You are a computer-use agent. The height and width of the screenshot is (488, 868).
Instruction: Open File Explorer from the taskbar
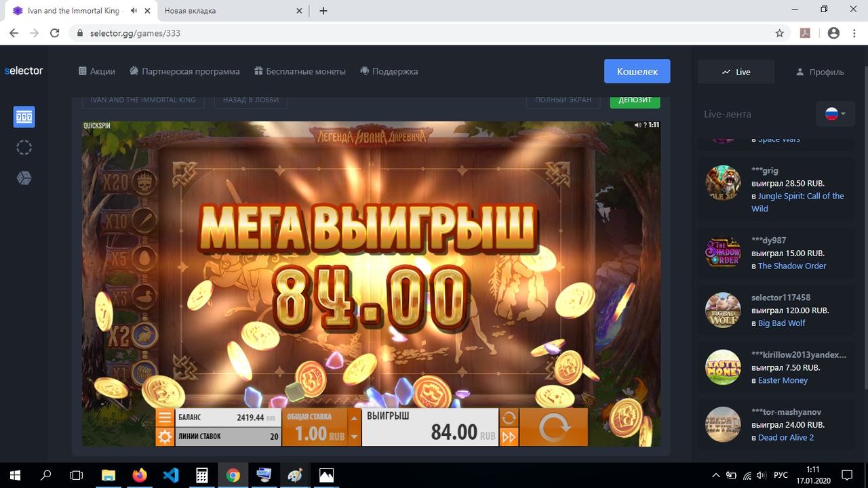[x=108, y=475]
